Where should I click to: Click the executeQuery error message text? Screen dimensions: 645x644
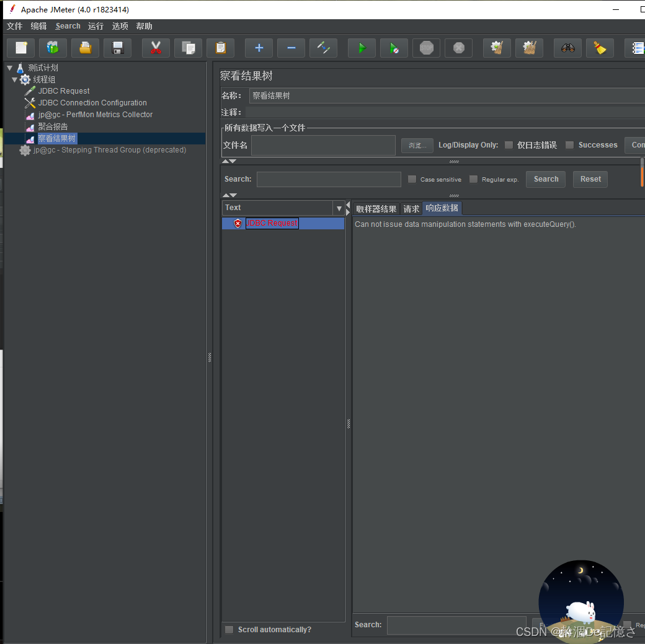pyautogui.click(x=465, y=224)
